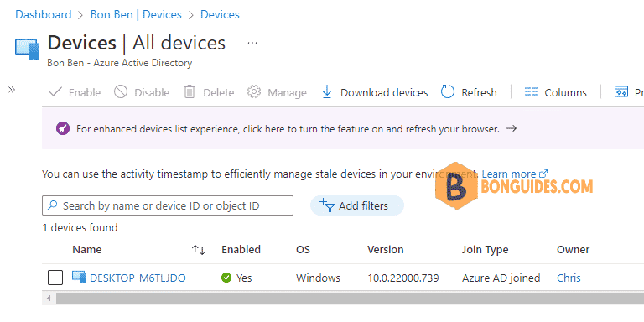This screenshot has height=322, width=644.
Task: Click Enable checkmark toolbar button
Action: (x=75, y=92)
